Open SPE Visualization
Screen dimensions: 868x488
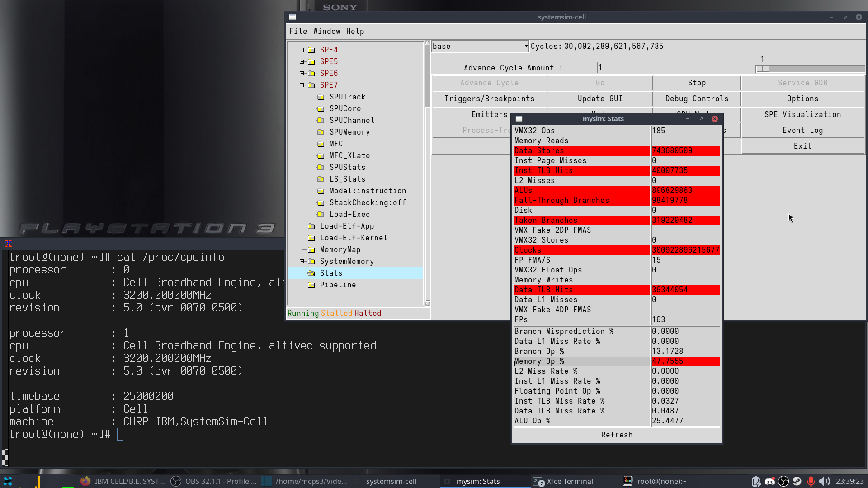[802, 114]
